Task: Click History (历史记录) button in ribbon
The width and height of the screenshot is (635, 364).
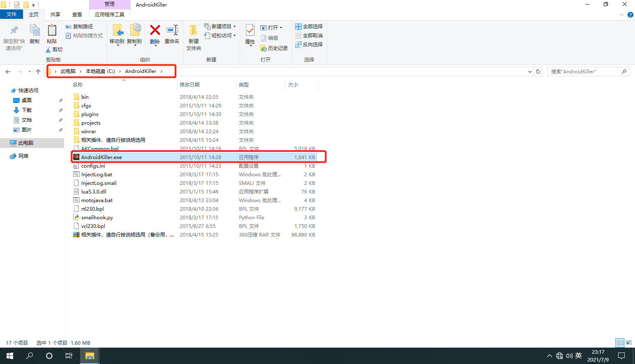Action: [x=274, y=48]
